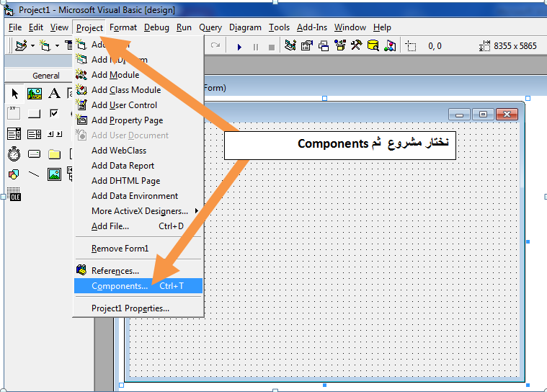Select the Image control tool
This screenshot has width=547, height=392.
pyautogui.click(x=55, y=174)
